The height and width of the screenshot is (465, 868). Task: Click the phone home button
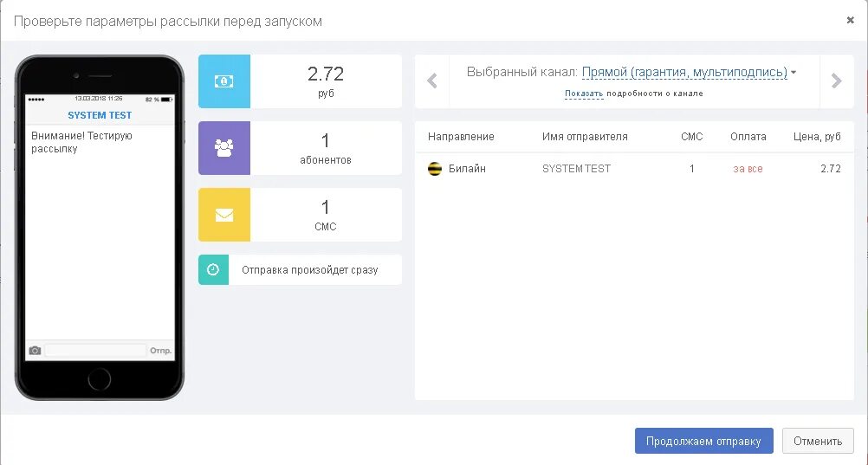(100, 379)
